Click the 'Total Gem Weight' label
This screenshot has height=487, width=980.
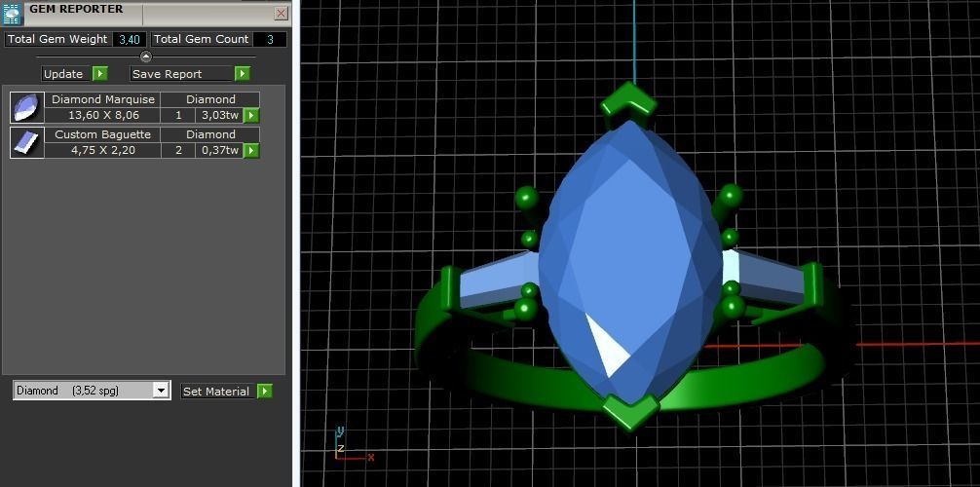pyautogui.click(x=57, y=39)
